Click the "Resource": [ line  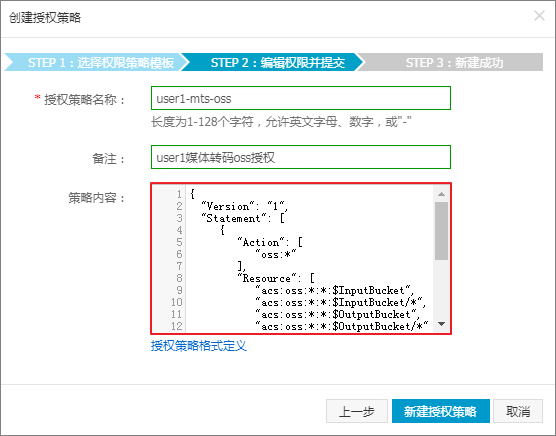point(276,279)
